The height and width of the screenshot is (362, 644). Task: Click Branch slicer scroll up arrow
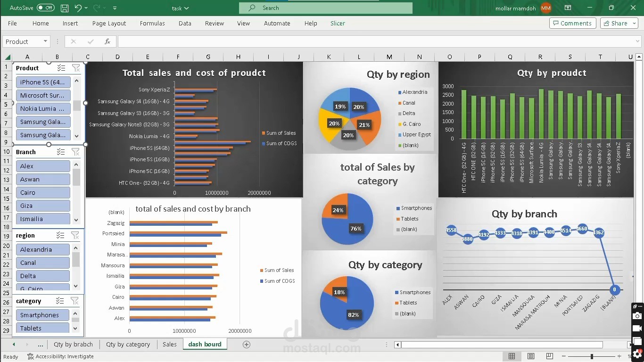pos(76,165)
